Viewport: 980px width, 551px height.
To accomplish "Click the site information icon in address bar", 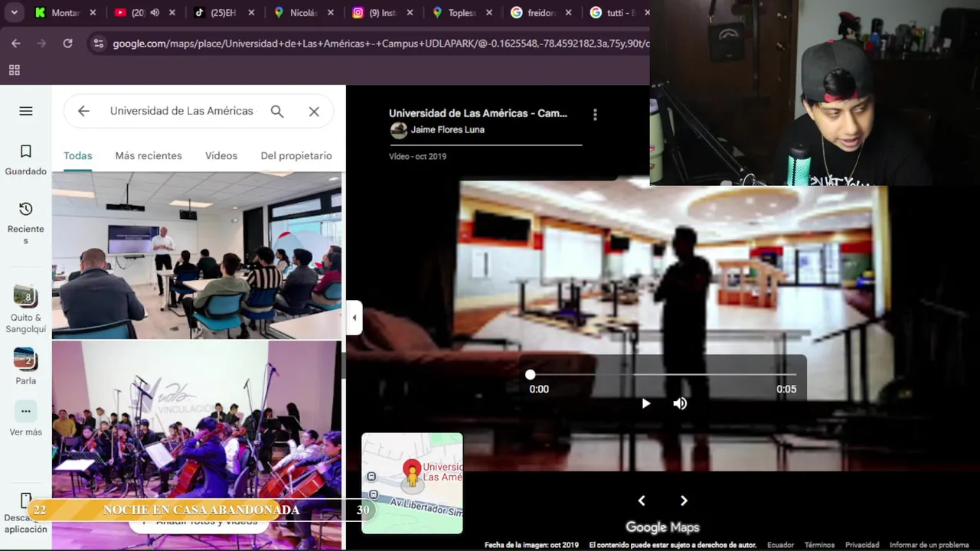I will pos(98,44).
